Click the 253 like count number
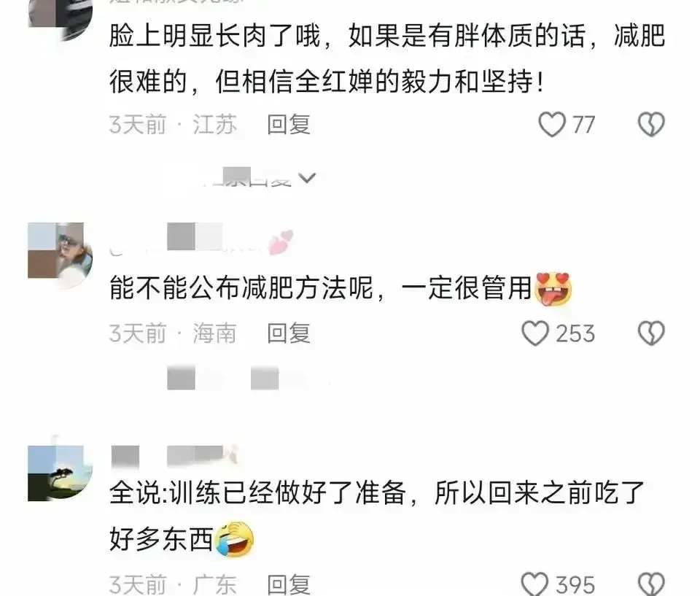 [x=575, y=333]
